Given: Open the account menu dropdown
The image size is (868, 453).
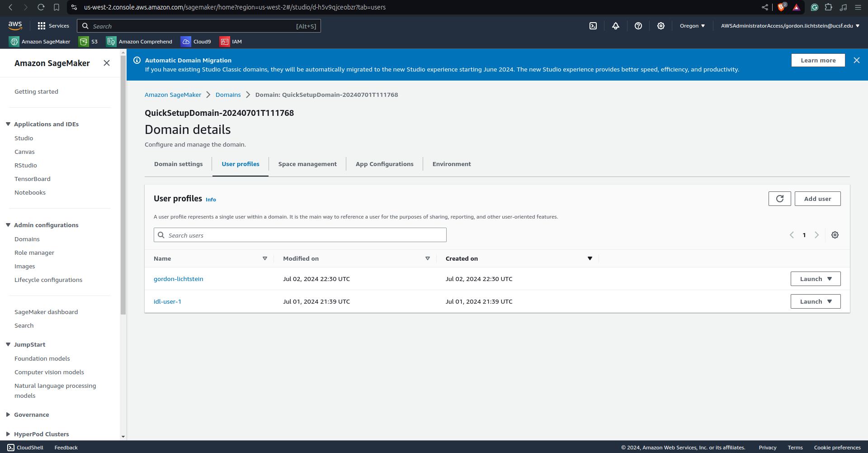Looking at the screenshot, I should tap(790, 26).
